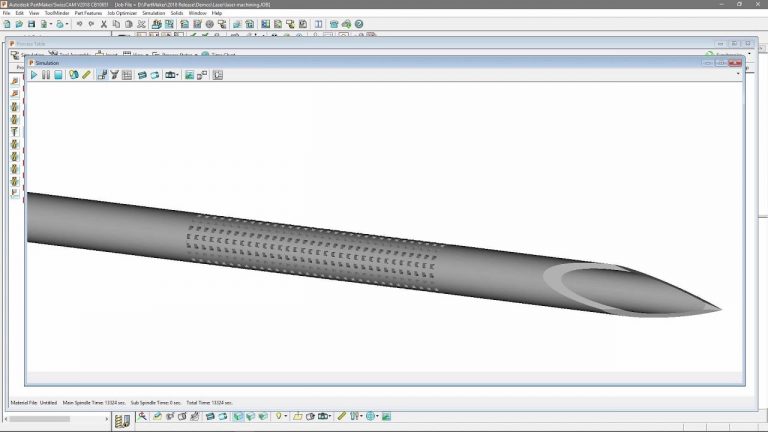This screenshot has width=768, height=432.
Task: Pause the running simulation
Action: (46, 75)
